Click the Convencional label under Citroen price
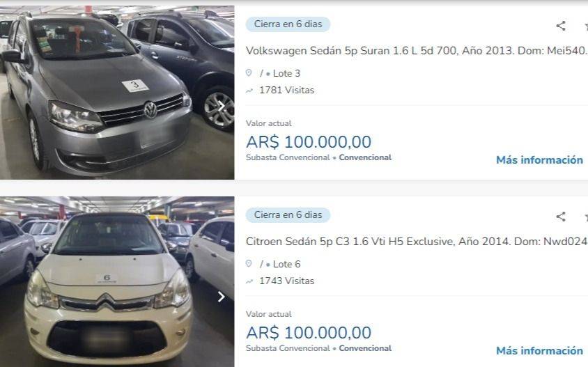The image size is (588, 367). click(365, 348)
